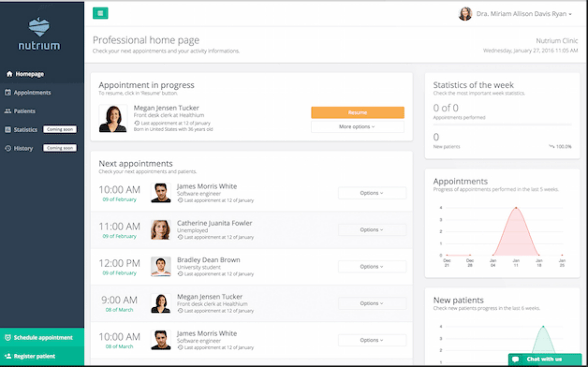Click Dra. Miriam's profile avatar
588x367 pixels.
coord(465,14)
